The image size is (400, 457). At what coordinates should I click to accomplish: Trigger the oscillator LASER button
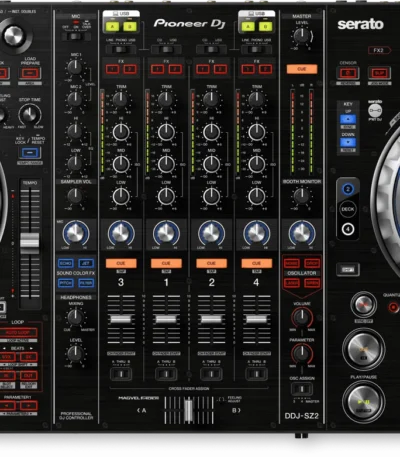292,283
